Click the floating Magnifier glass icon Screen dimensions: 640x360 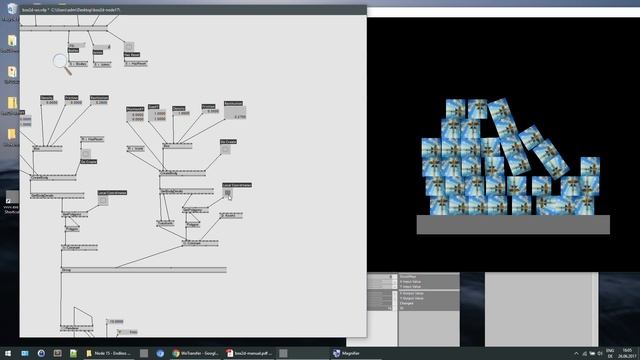pos(62,64)
